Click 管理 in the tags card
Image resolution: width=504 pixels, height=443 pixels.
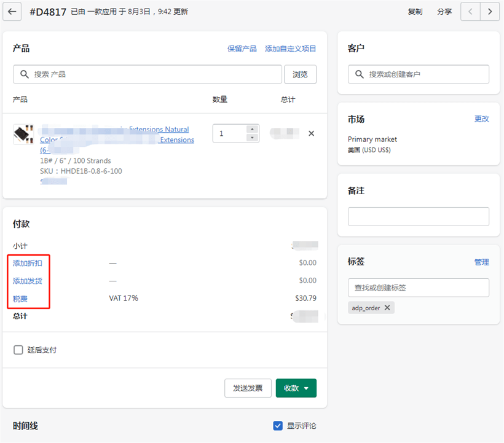[x=481, y=262]
